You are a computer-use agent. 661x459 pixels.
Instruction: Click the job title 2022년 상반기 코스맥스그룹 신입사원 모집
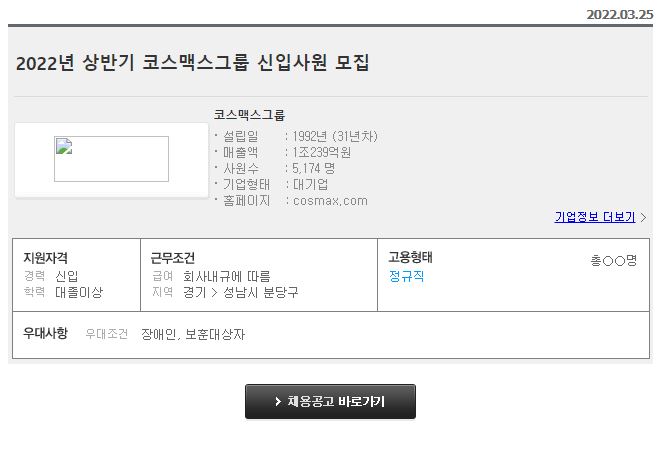click(193, 63)
